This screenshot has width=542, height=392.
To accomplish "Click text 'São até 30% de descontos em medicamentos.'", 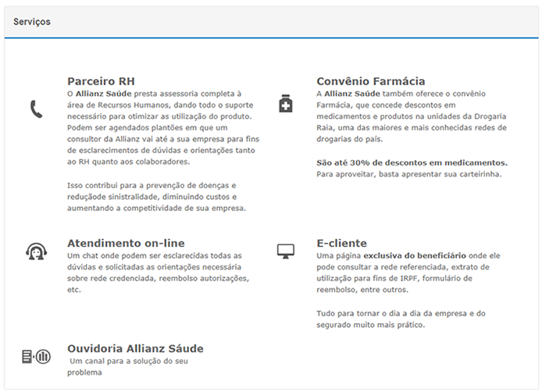I will pyautogui.click(x=412, y=163).
